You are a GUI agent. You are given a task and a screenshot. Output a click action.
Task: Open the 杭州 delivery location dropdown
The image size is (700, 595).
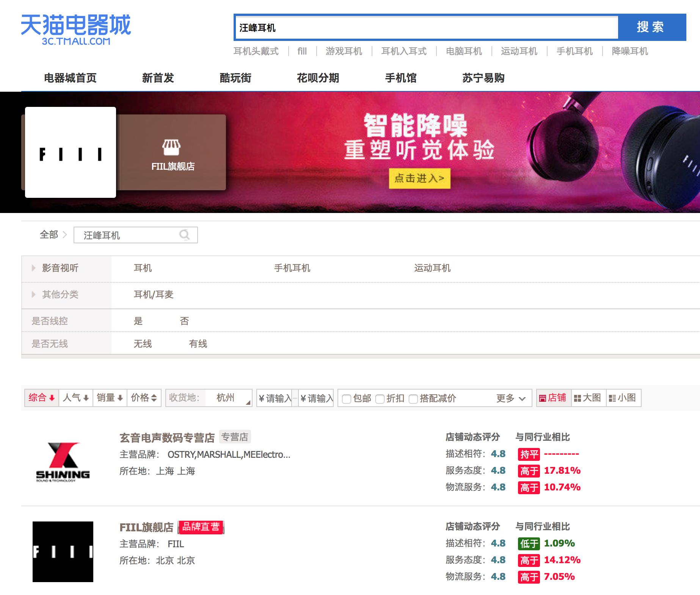(229, 398)
